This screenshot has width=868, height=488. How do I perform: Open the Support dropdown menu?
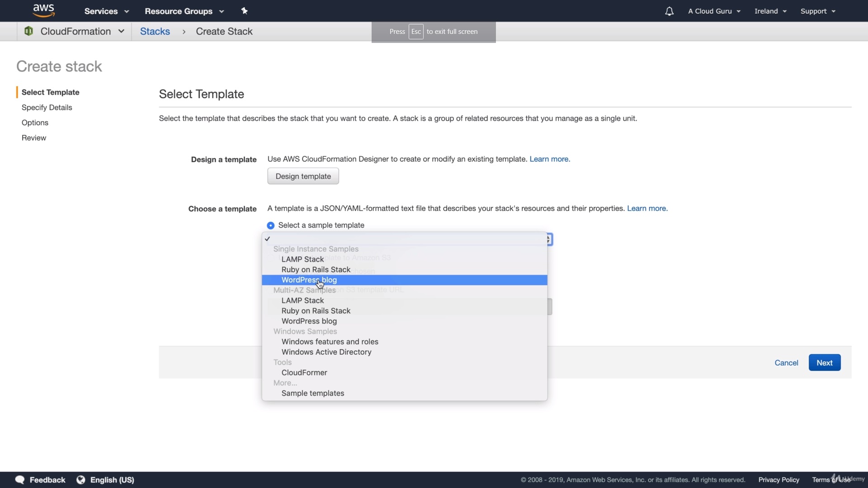817,11
